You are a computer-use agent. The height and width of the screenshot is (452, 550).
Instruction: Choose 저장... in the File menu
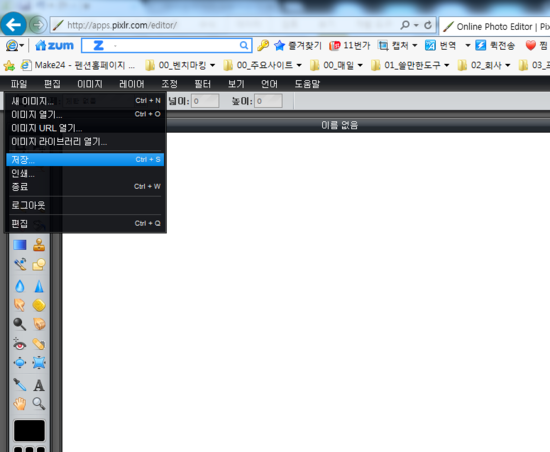pos(85,160)
